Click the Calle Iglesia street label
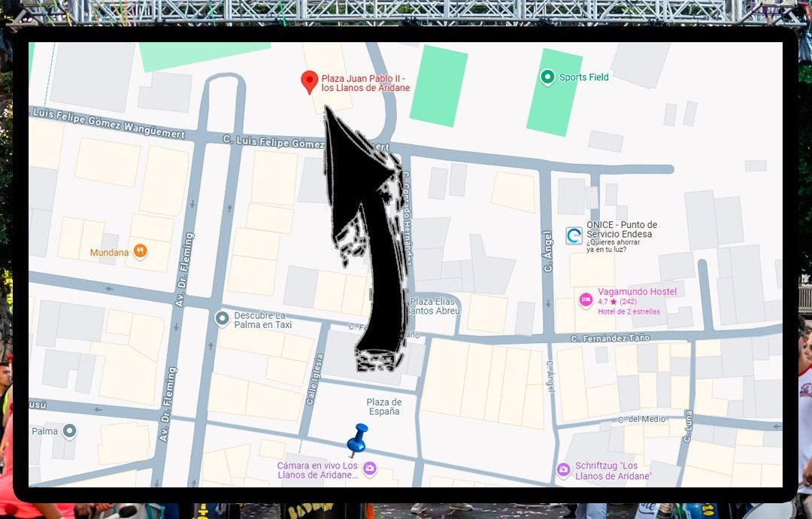Viewport: 812px width, 519px height. click(310, 381)
